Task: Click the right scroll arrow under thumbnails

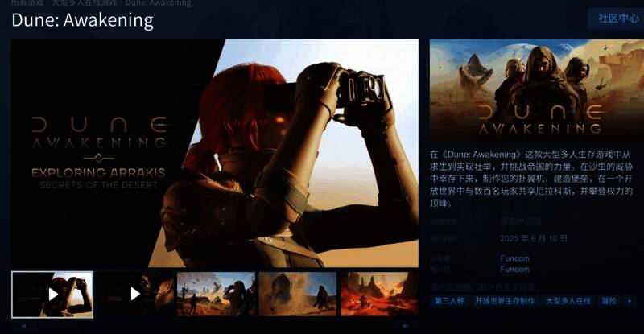Action: pos(406,326)
